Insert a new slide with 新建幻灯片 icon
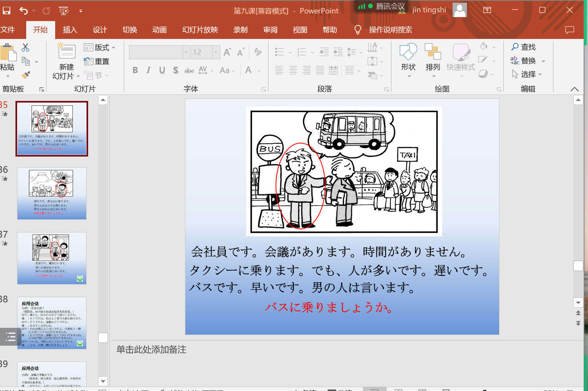This screenshot has height=391, width=588. [66, 52]
